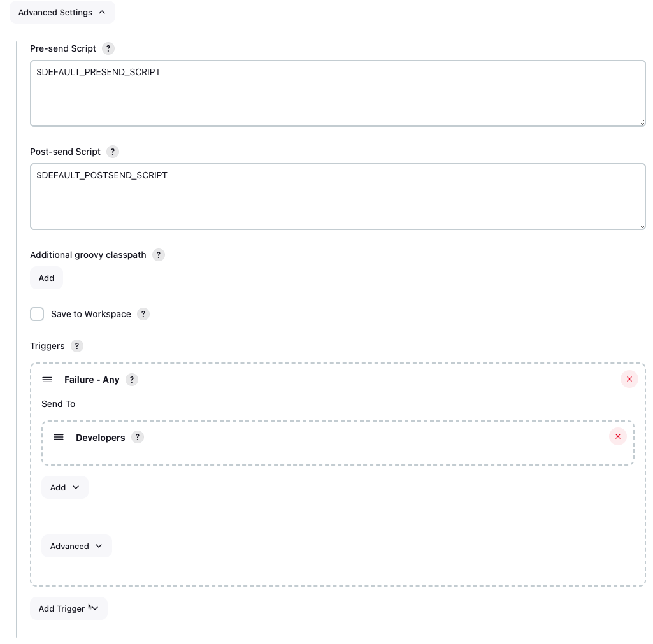Show help for Triggers section
The height and width of the screenshot is (644, 653).
[77, 347]
